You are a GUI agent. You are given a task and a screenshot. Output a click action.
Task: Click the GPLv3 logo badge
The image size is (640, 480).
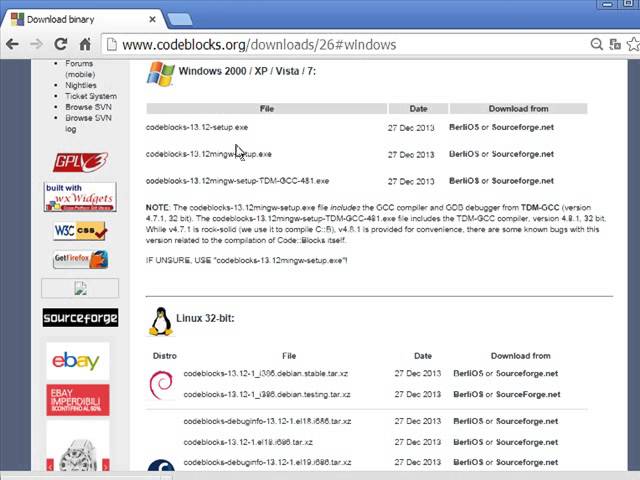[x=80, y=162]
